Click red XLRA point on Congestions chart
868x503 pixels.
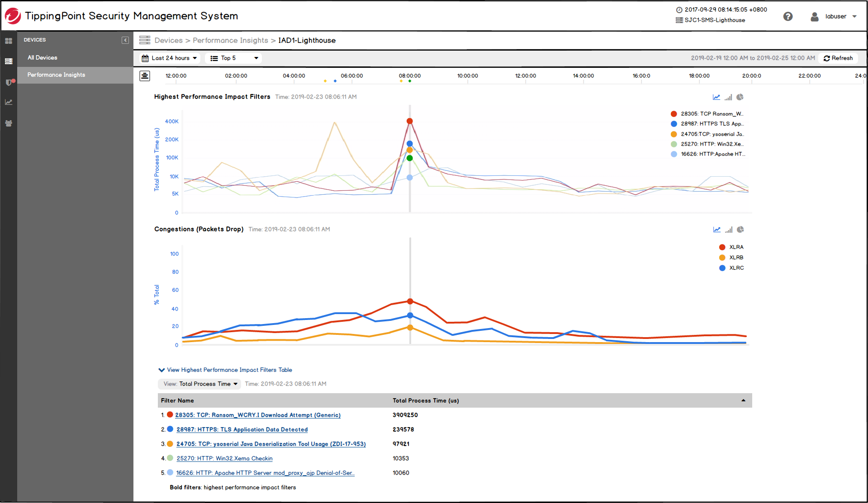tap(410, 301)
